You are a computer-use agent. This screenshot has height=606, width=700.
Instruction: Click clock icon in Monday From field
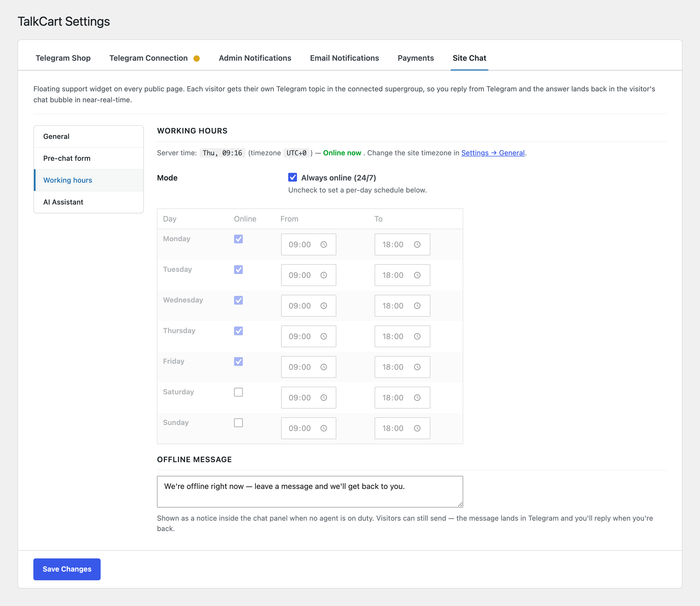click(324, 244)
